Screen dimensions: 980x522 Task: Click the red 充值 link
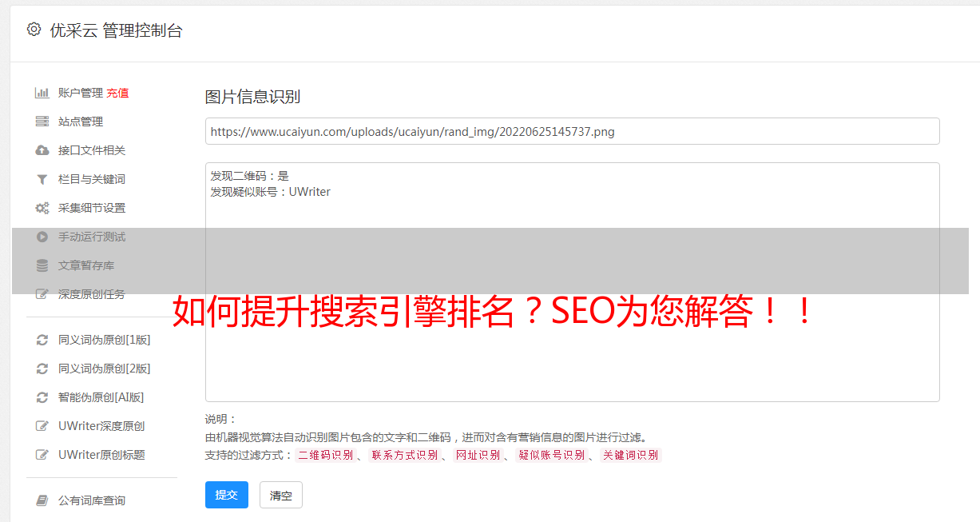(117, 93)
